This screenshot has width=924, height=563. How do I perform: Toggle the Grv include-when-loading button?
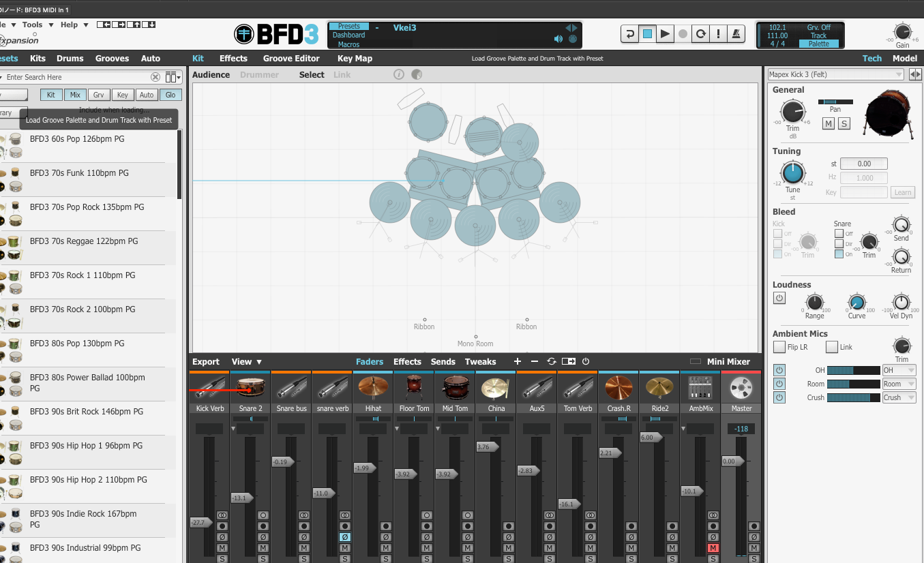(x=99, y=95)
